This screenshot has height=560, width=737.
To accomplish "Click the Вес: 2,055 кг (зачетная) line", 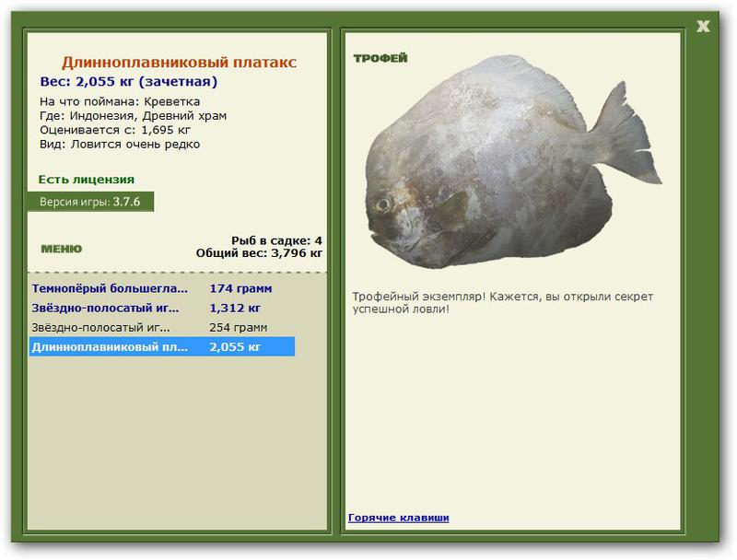I will click(x=129, y=82).
